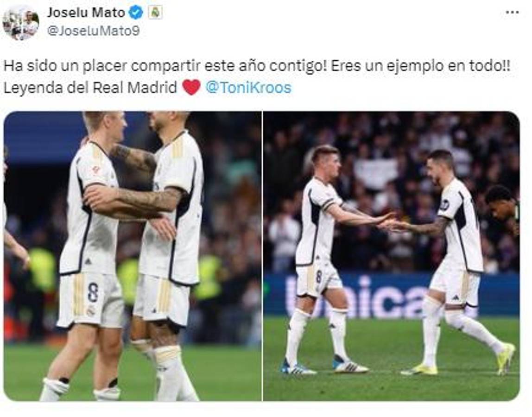This screenshot has width=532, height=417.
Task: Open the @ToniKroos mention link
Action: (248, 88)
